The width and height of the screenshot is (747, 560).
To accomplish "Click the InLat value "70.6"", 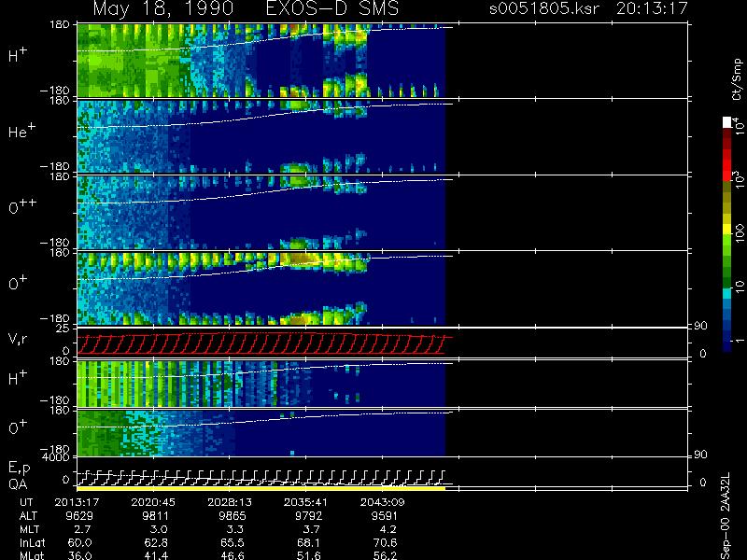I will coord(385,542).
